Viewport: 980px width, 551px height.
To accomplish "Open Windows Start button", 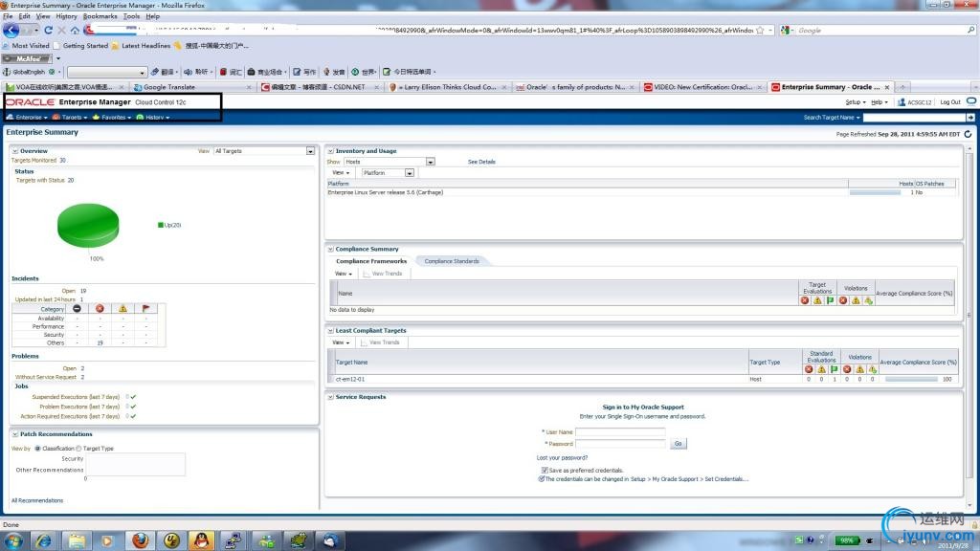I will pyautogui.click(x=13, y=540).
